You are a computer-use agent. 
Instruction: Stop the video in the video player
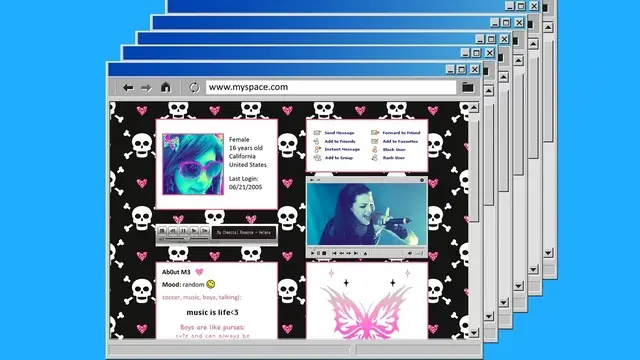point(324,253)
